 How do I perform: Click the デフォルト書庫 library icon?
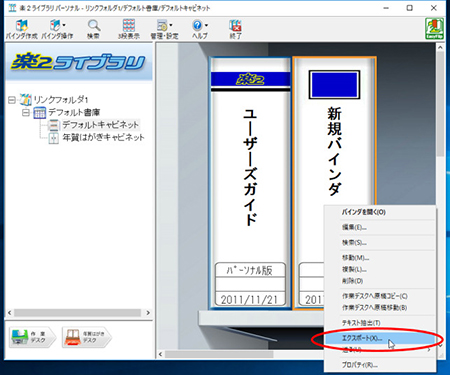pos(40,113)
